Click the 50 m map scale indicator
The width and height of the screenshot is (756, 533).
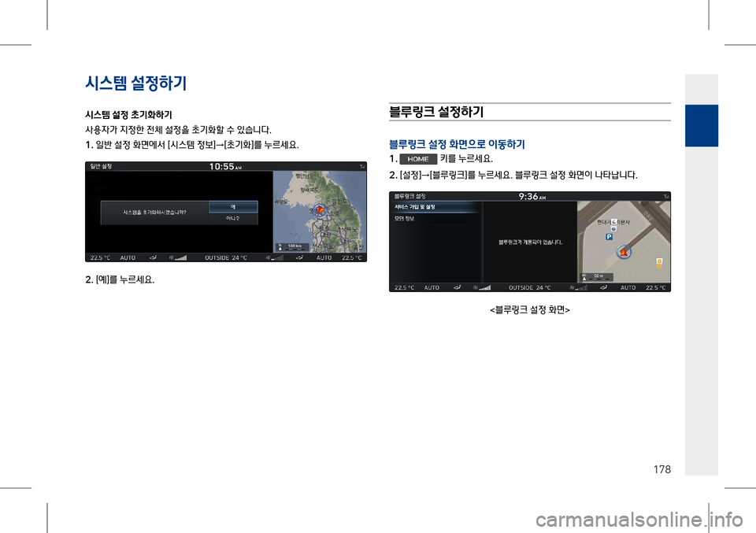(596, 276)
